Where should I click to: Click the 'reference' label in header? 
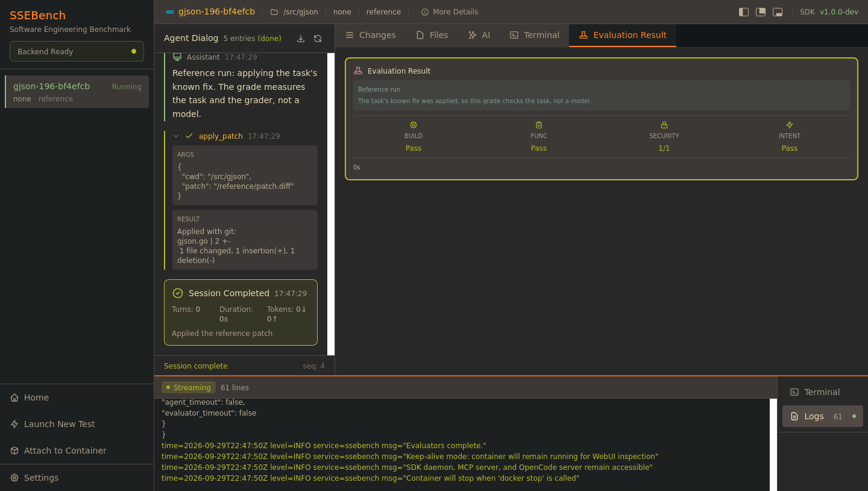click(383, 12)
